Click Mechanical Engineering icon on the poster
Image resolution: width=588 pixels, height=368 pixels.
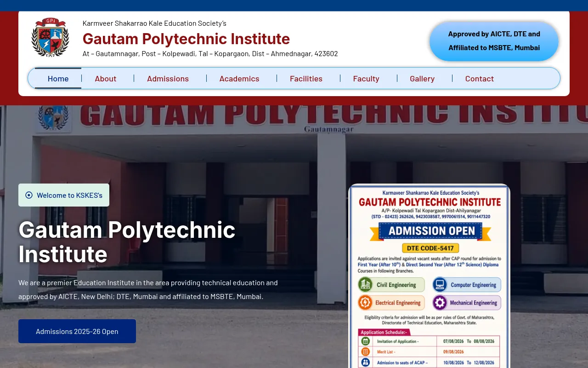click(440, 303)
